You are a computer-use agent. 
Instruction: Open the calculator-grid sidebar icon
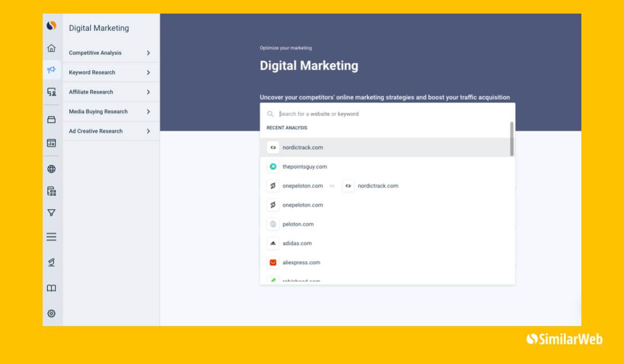[x=51, y=191]
